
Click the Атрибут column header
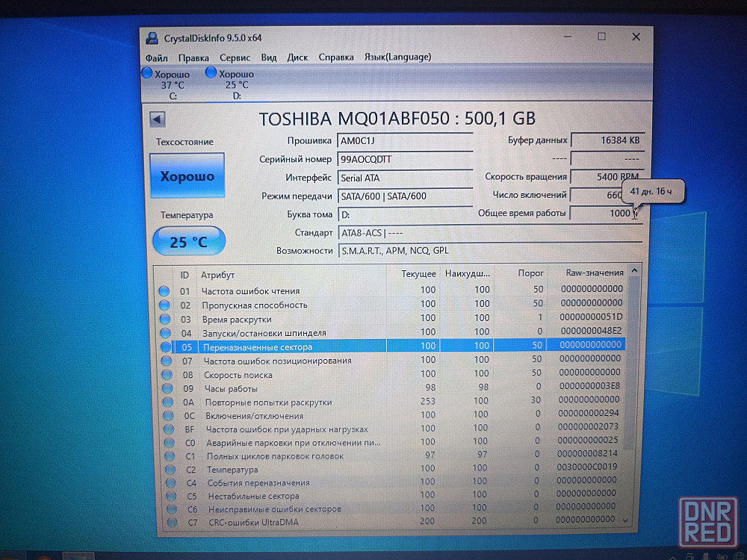tap(217, 276)
